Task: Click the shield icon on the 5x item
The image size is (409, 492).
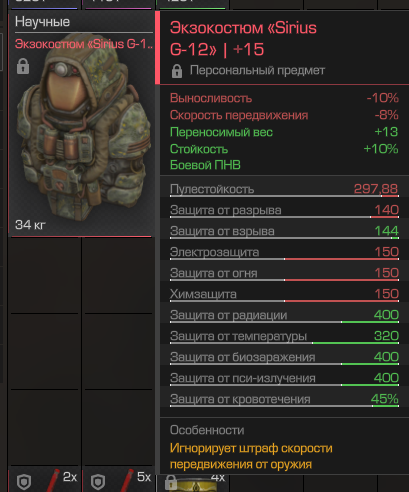Action: click(98, 482)
